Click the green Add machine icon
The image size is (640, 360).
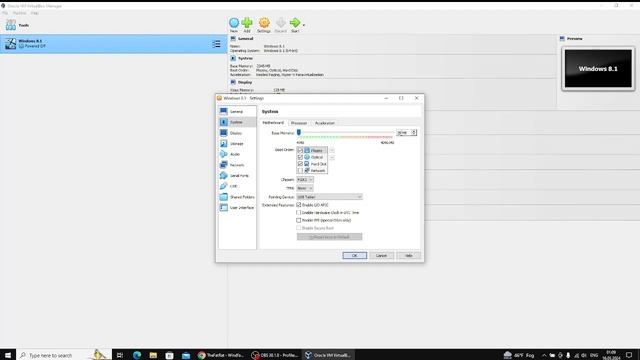[247, 23]
